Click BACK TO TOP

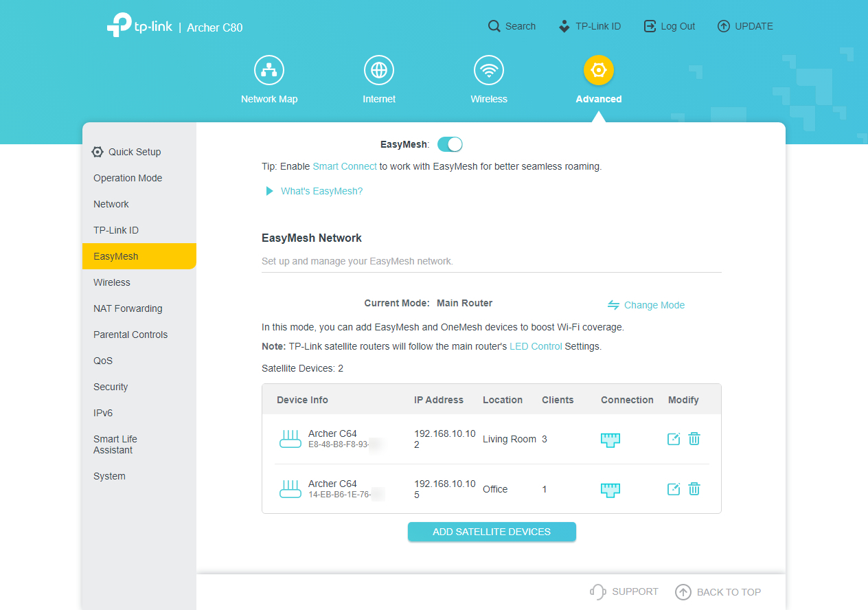coord(718,592)
